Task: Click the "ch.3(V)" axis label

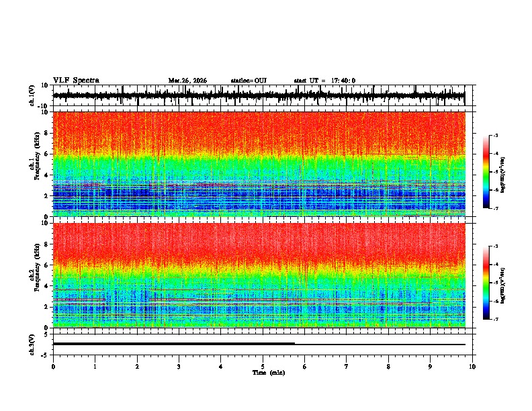Action: pos(32,345)
